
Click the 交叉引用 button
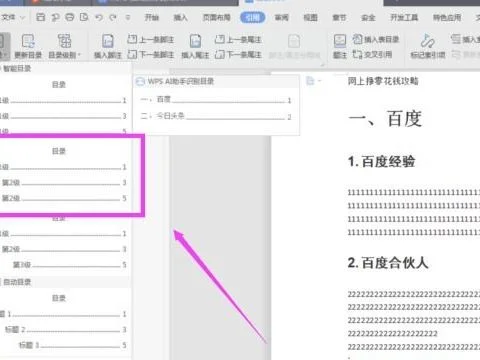click(x=372, y=54)
